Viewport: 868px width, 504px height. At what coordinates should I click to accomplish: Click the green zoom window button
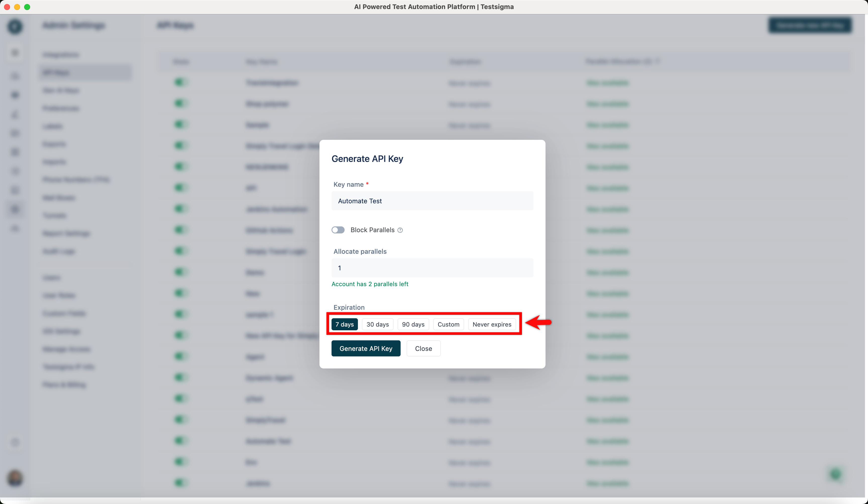(27, 7)
